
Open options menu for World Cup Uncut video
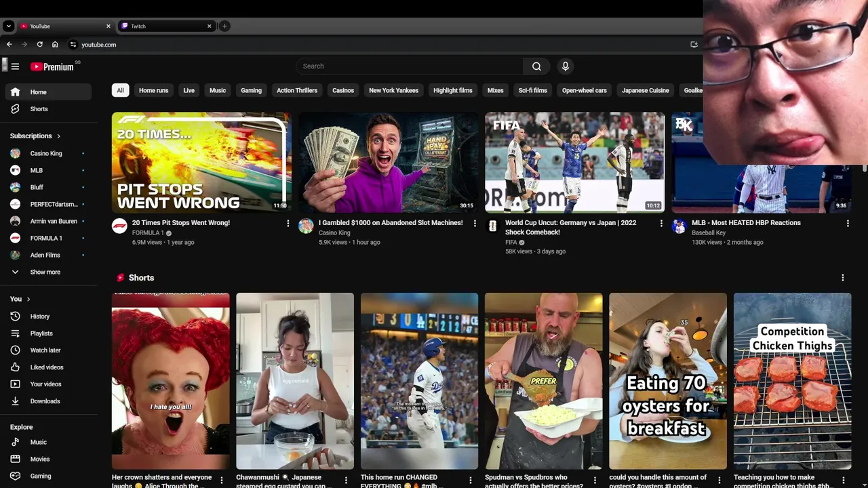coord(661,223)
